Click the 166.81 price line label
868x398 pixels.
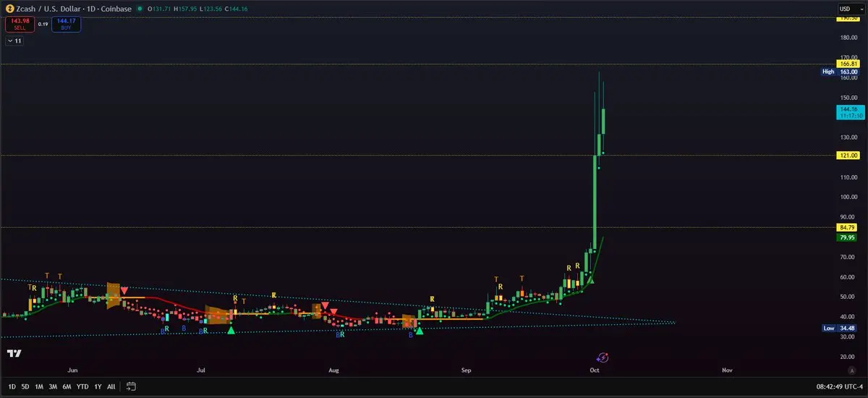(848, 64)
